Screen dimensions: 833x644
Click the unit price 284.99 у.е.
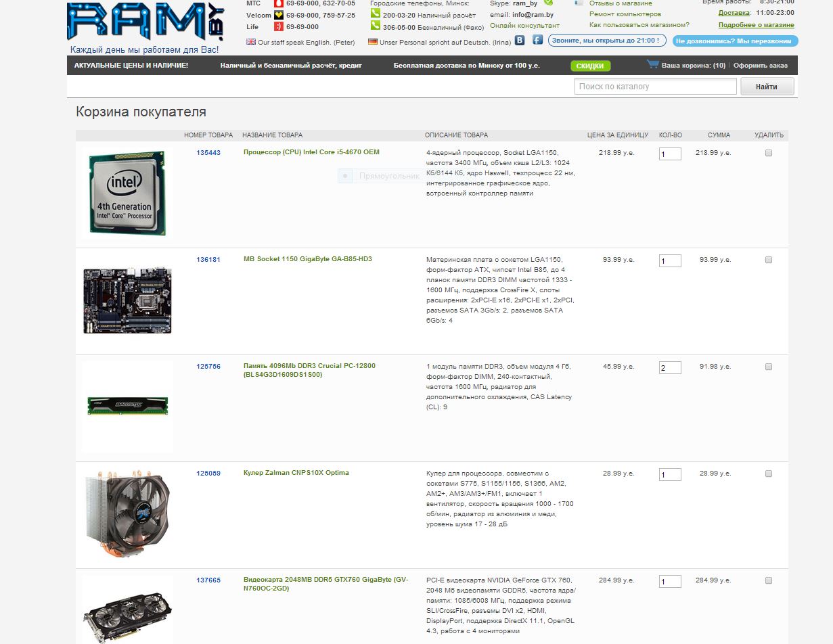[x=616, y=580]
